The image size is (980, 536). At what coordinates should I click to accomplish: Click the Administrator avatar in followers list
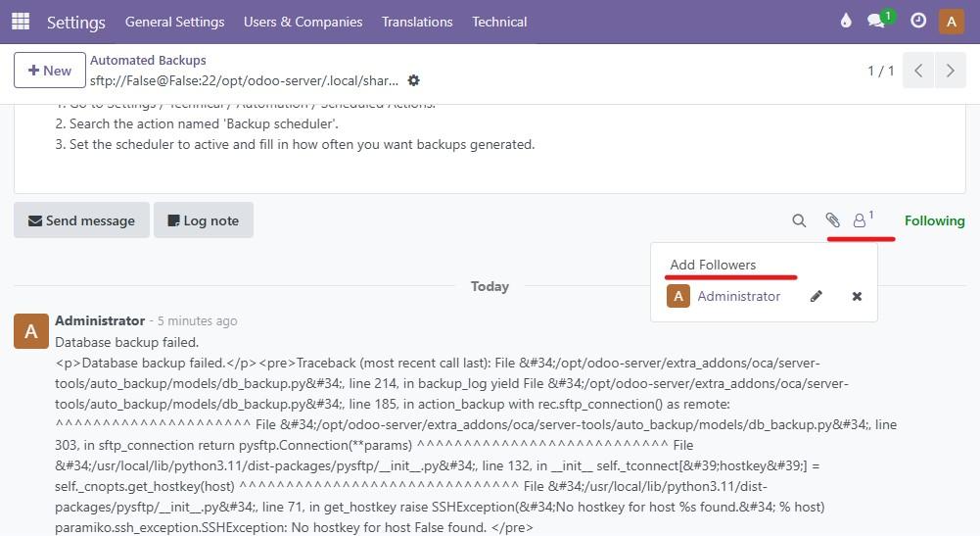click(678, 297)
